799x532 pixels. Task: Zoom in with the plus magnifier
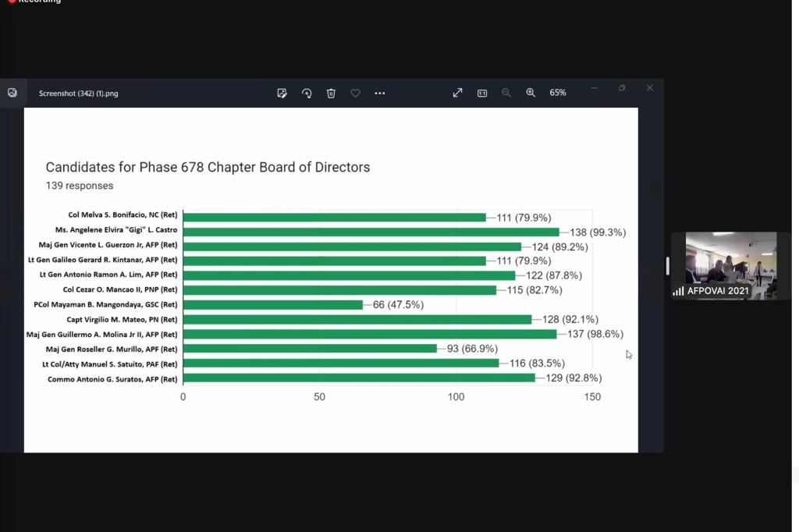click(x=531, y=93)
